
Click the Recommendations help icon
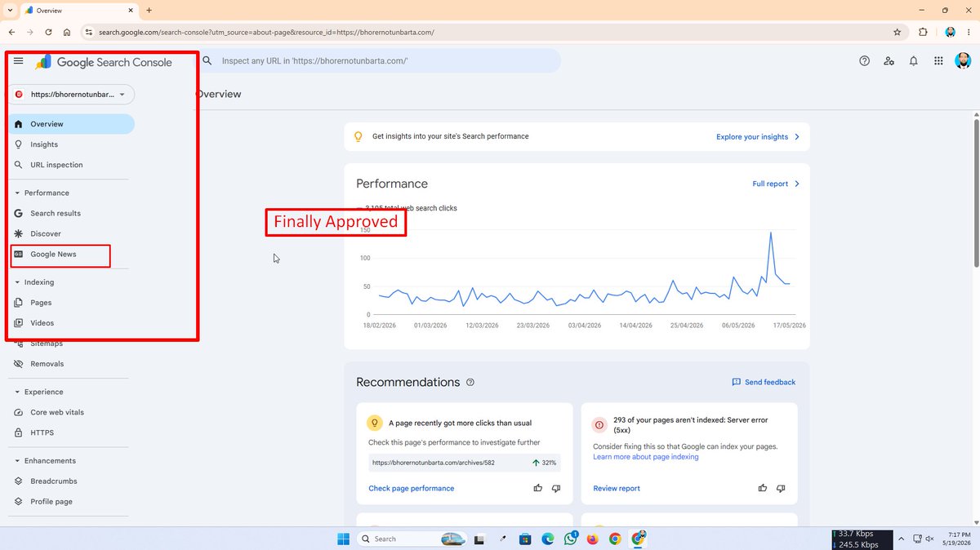click(x=470, y=383)
